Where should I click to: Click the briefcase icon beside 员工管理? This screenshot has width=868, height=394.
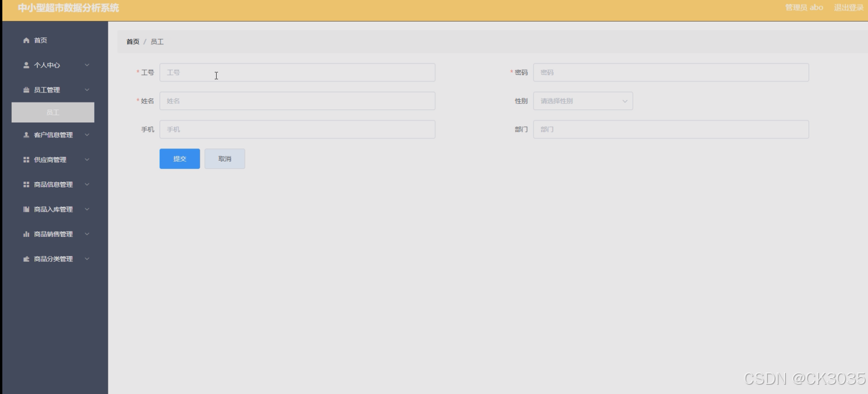click(26, 90)
